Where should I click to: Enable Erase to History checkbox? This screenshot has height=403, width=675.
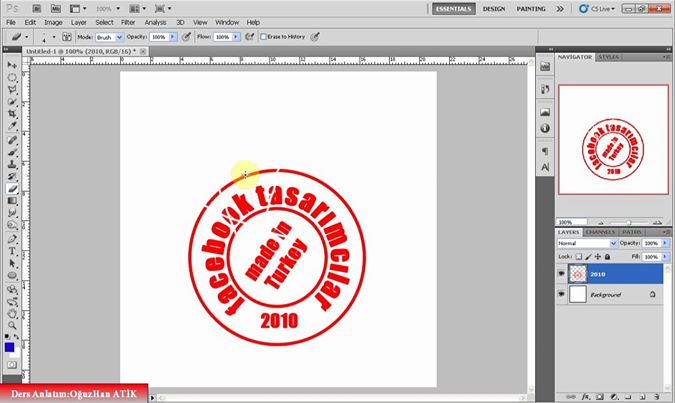click(263, 37)
